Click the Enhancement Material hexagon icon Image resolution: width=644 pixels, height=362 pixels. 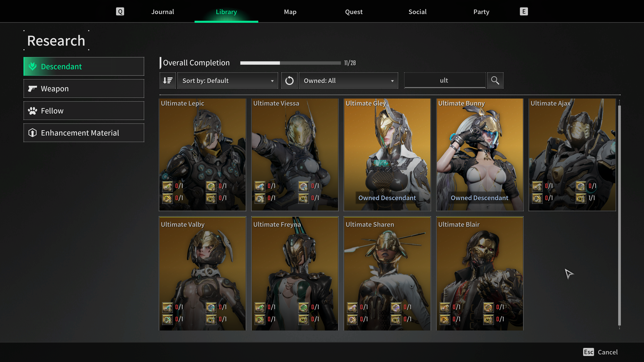click(33, 133)
